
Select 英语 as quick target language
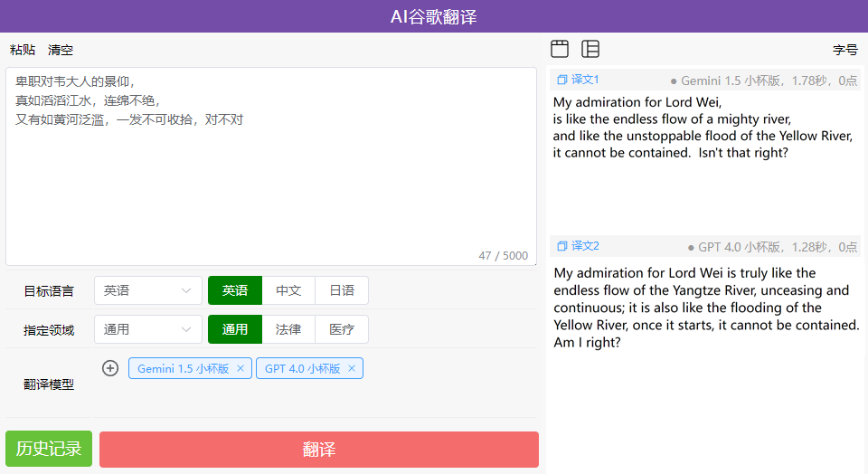[x=235, y=290]
